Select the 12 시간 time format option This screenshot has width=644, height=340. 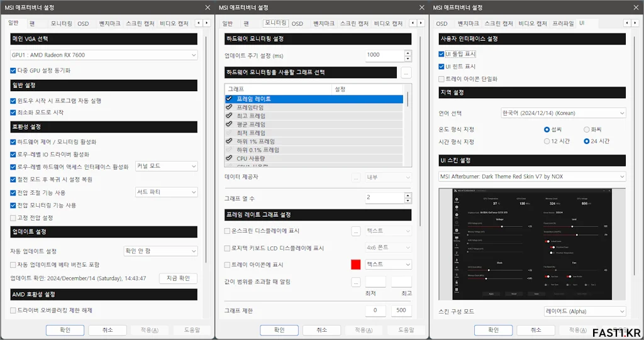pyautogui.click(x=547, y=141)
